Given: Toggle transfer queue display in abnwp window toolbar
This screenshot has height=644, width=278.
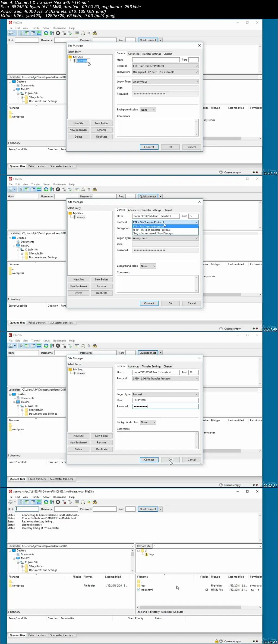Looking at the screenshot, I should click(x=39, y=502).
